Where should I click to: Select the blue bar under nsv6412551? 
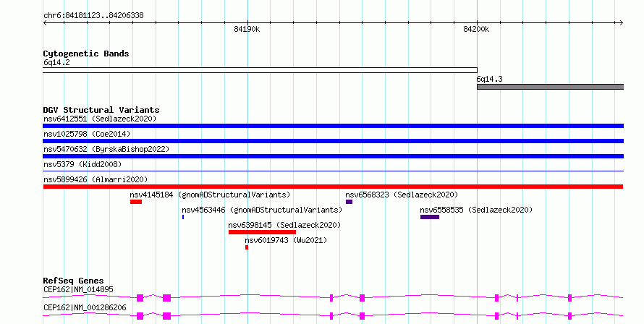334,126
